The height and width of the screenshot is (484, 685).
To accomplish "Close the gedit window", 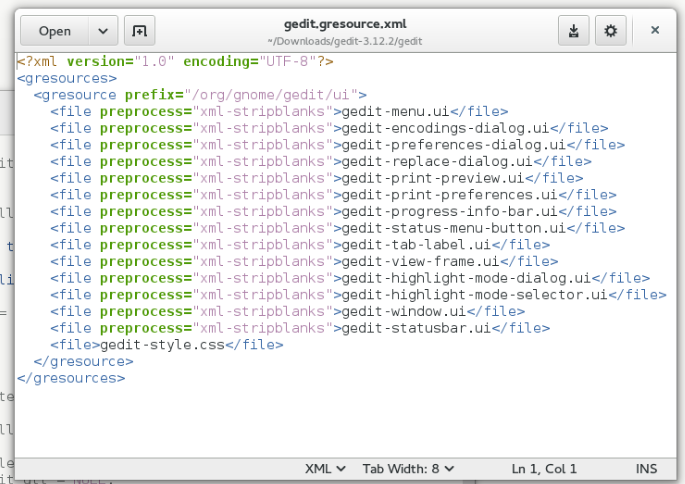I will pos(655,31).
